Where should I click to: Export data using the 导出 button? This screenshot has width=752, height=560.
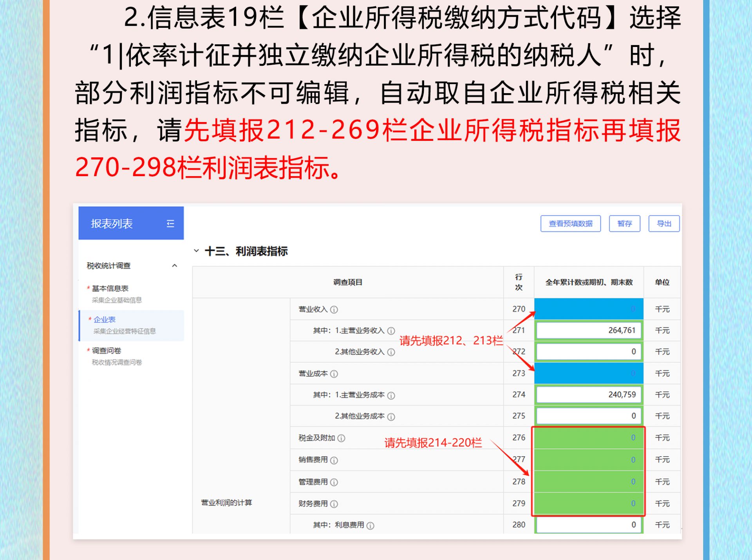tap(664, 223)
